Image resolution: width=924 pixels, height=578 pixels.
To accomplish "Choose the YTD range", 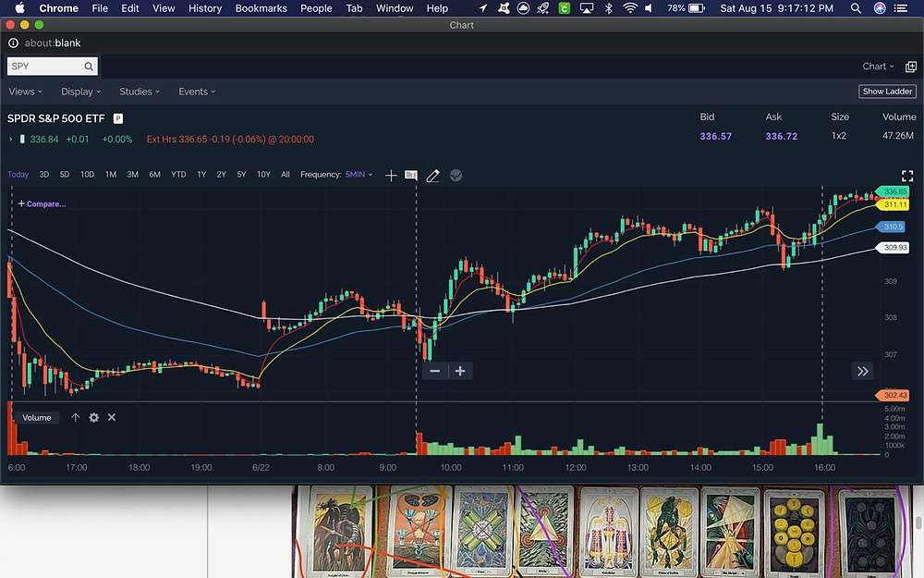I will coord(178,175).
